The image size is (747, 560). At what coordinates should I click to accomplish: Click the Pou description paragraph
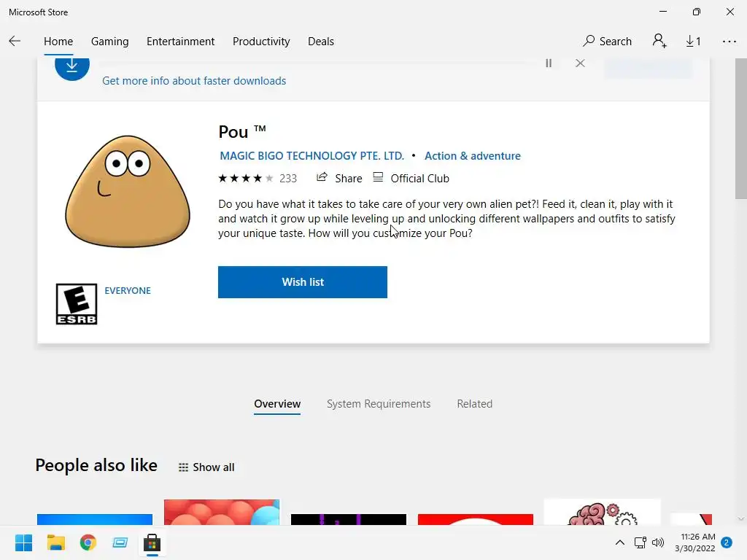[x=446, y=219]
